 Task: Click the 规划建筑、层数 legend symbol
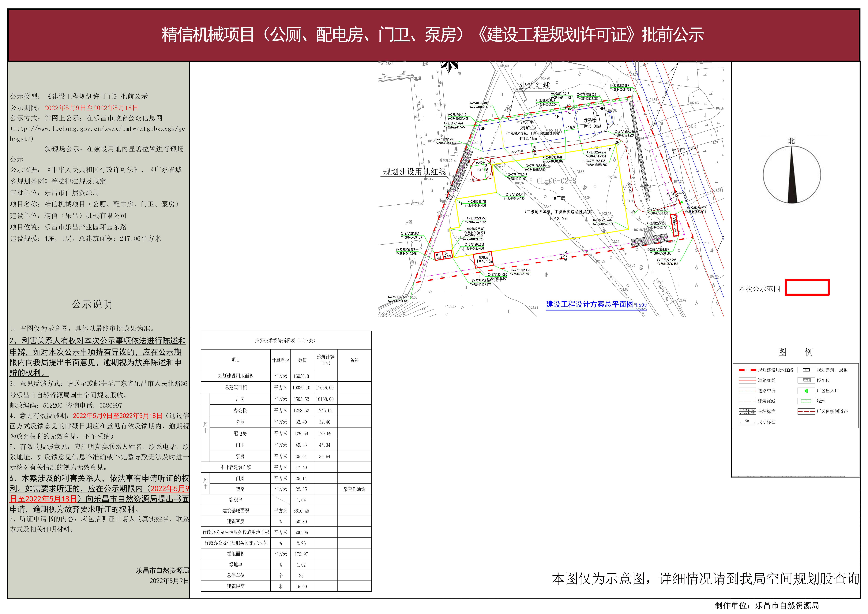click(806, 370)
